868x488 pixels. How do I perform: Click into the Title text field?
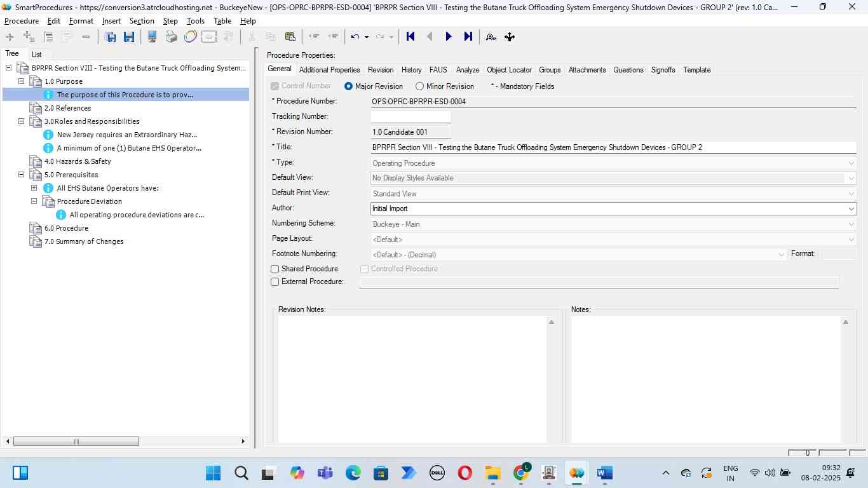(613, 147)
